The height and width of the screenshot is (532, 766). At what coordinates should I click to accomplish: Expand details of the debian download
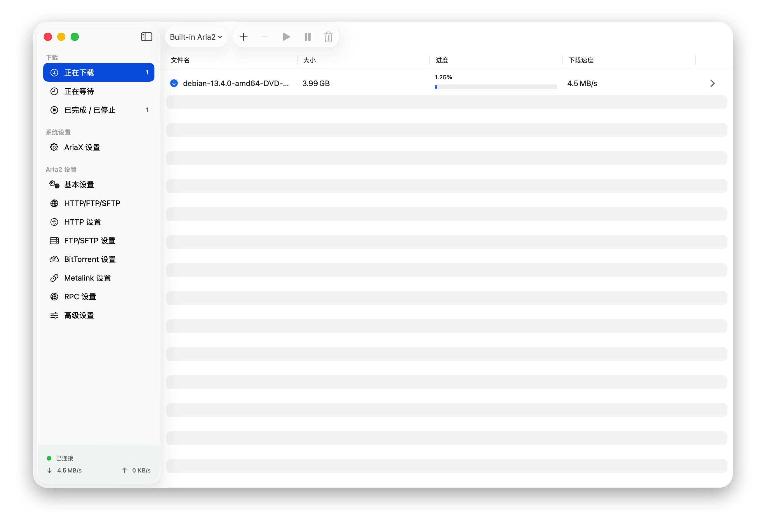coord(713,83)
